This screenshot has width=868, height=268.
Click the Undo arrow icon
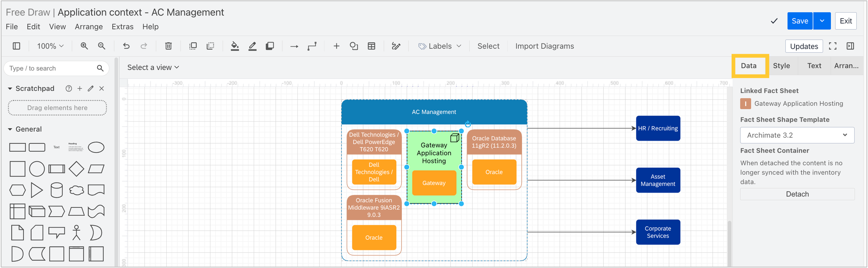[126, 46]
